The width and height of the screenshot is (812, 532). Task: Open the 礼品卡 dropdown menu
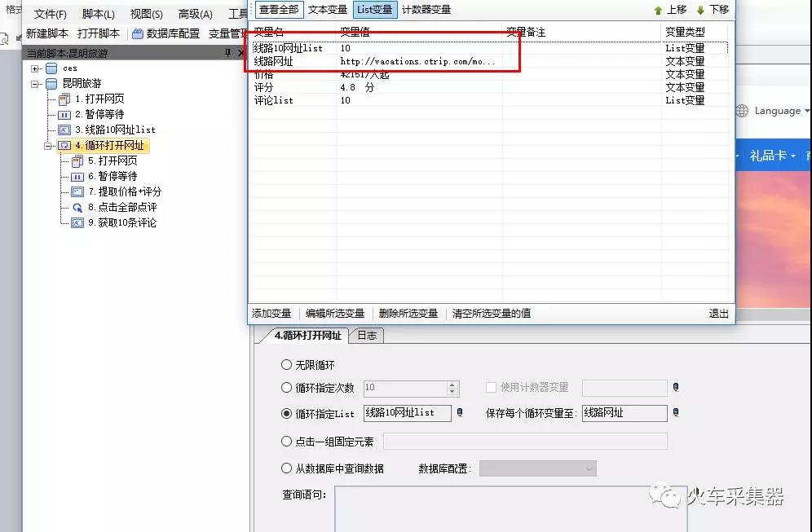tap(772, 156)
